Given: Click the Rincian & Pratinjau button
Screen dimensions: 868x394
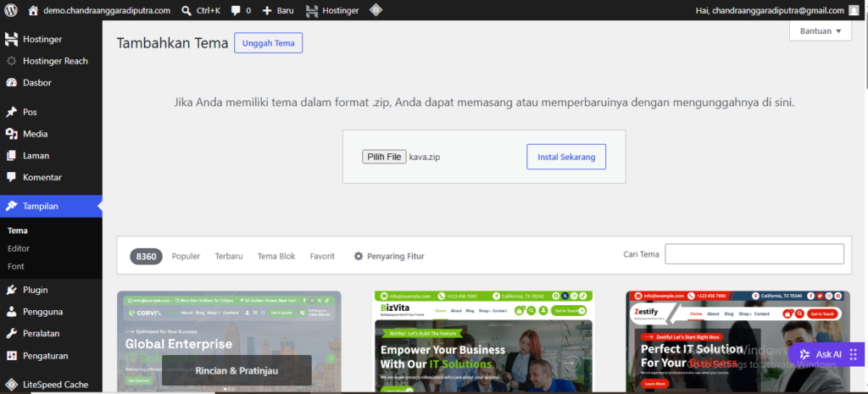Looking at the screenshot, I should [x=236, y=370].
